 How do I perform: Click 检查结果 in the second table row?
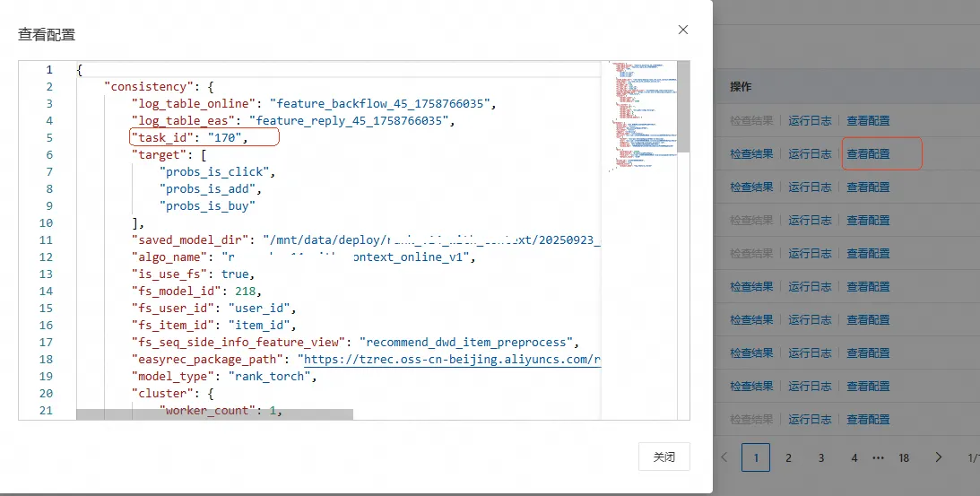[x=751, y=153]
